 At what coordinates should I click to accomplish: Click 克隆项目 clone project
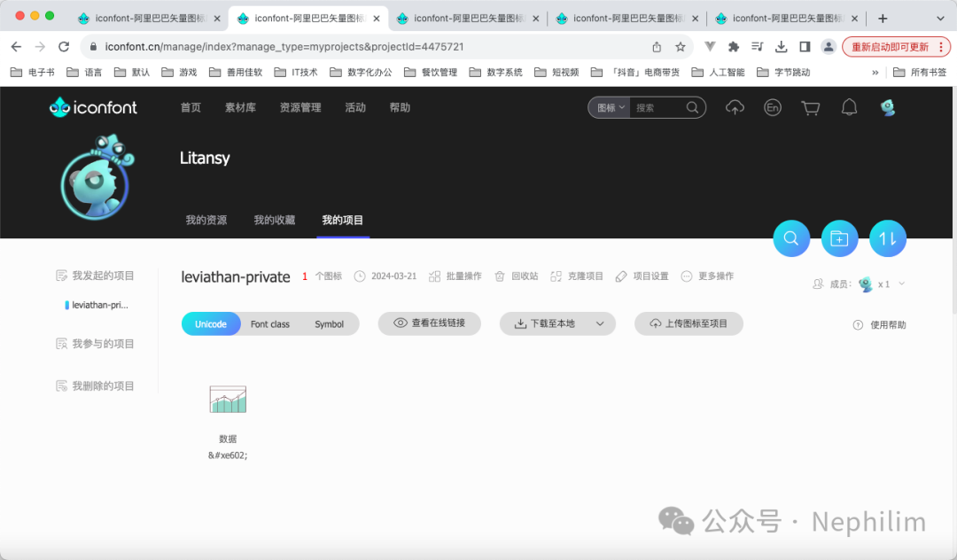(577, 276)
